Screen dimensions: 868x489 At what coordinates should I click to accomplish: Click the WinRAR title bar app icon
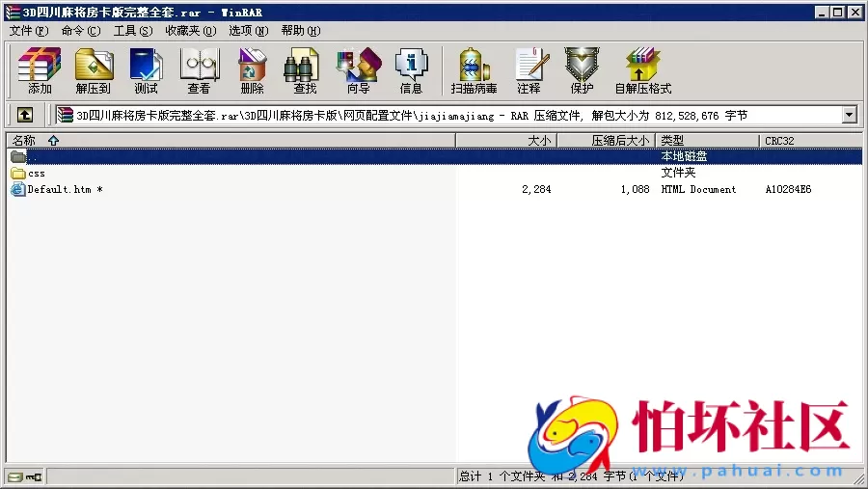click(x=13, y=12)
